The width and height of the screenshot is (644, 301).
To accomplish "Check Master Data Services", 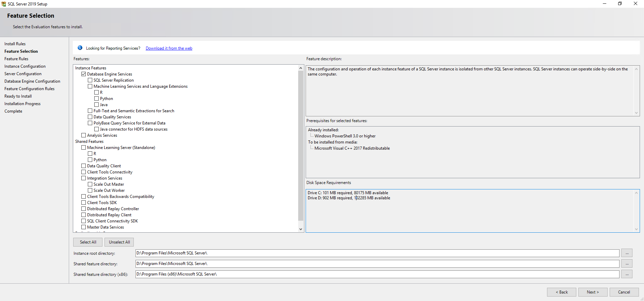I will pos(83,227).
